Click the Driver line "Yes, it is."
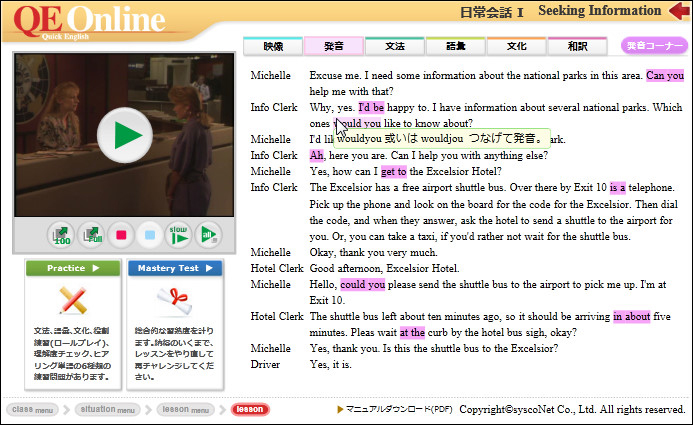 (x=331, y=364)
